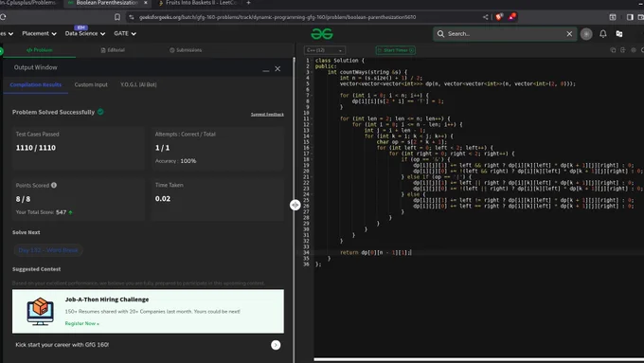This screenshot has width=644, height=363.
Task: Open the Y.O.G.I. AI Bot tab
Action: (138, 84)
